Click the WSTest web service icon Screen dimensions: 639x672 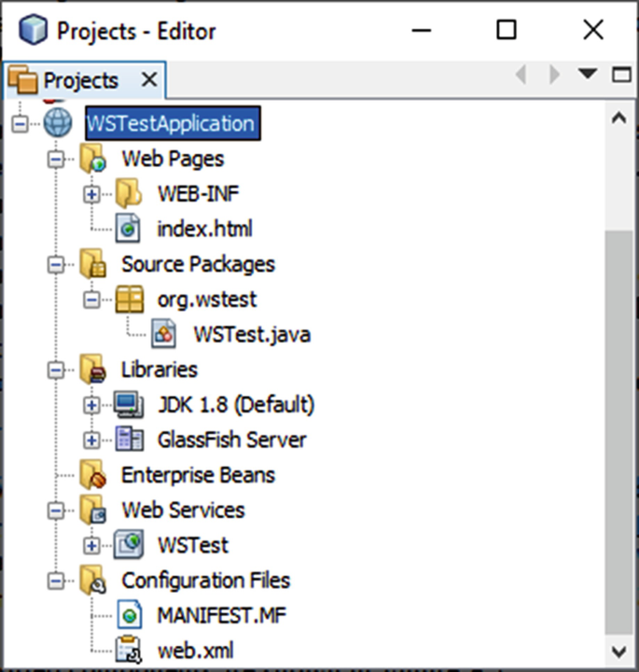[x=129, y=545]
